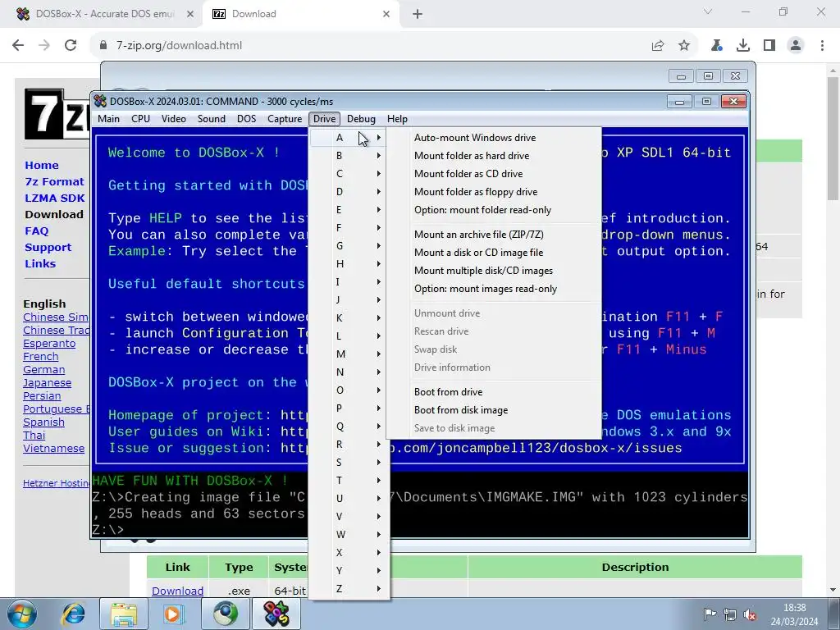
Task: Choose Mount an archive file (ZIP/7Z)
Action: click(493, 235)
